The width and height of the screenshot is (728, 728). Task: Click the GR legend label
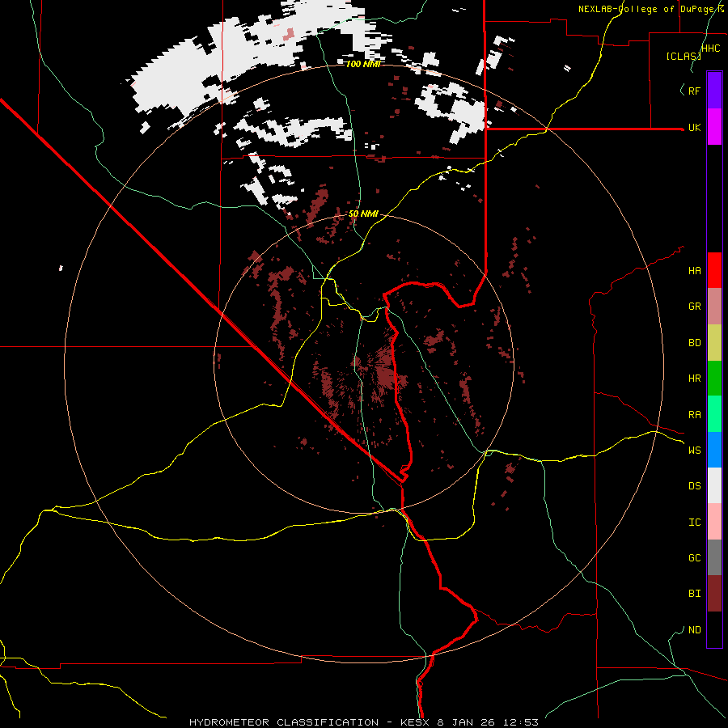coord(694,307)
